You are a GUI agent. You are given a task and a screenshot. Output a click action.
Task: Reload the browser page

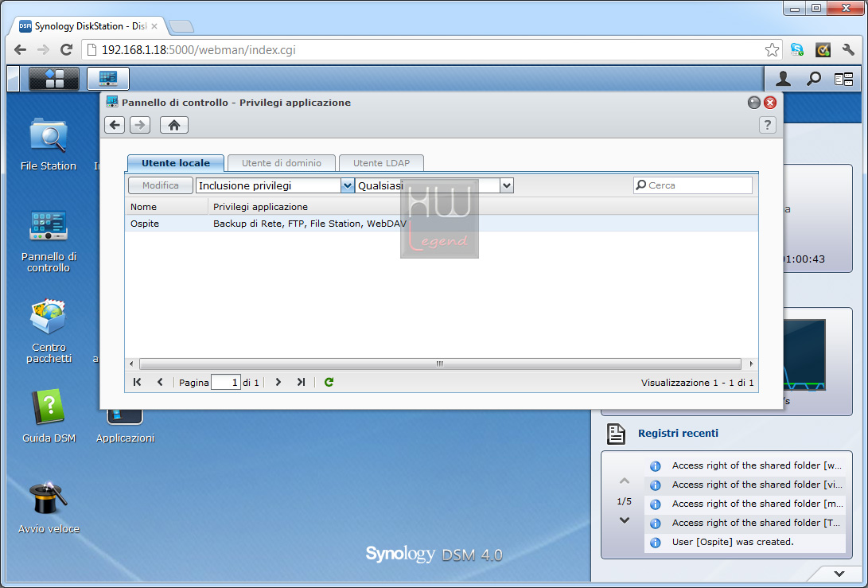pos(66,50)
